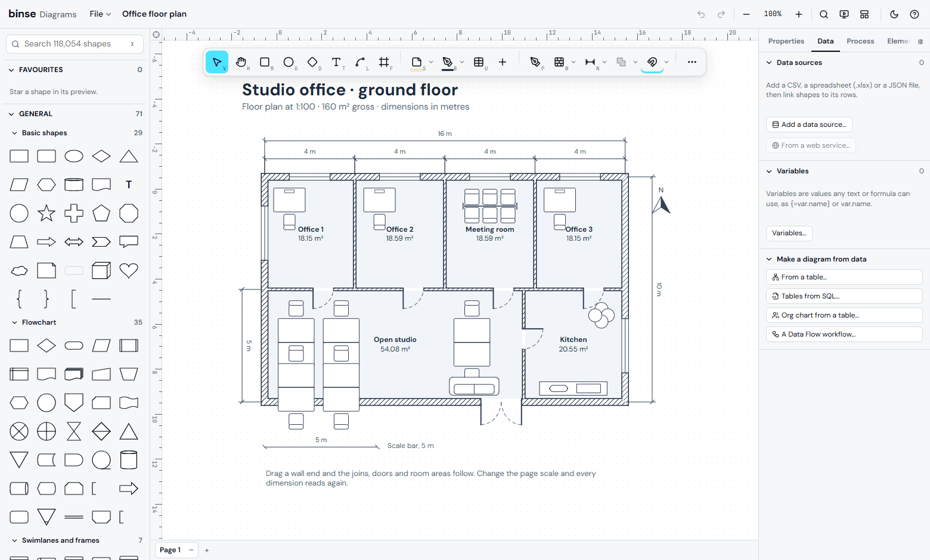
Task: Open the help question mark icon
Action: (x=914, y=14)
